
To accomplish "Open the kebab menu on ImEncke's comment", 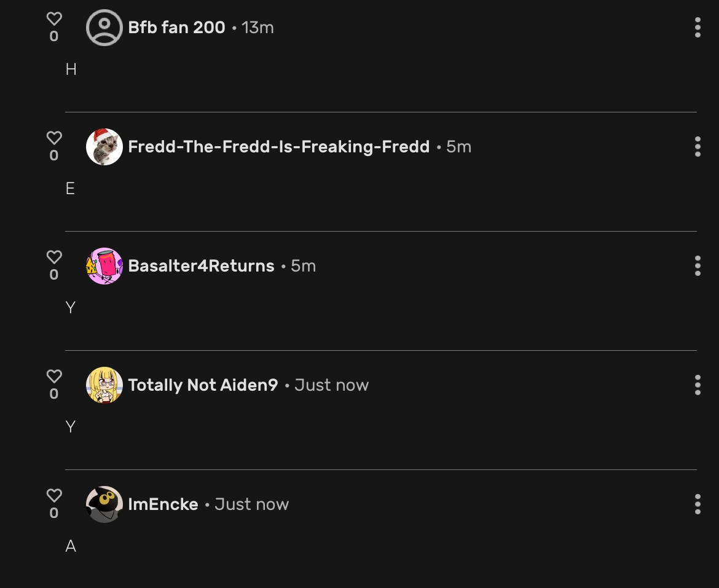I will pyautogui.click(x=697, y=504).
